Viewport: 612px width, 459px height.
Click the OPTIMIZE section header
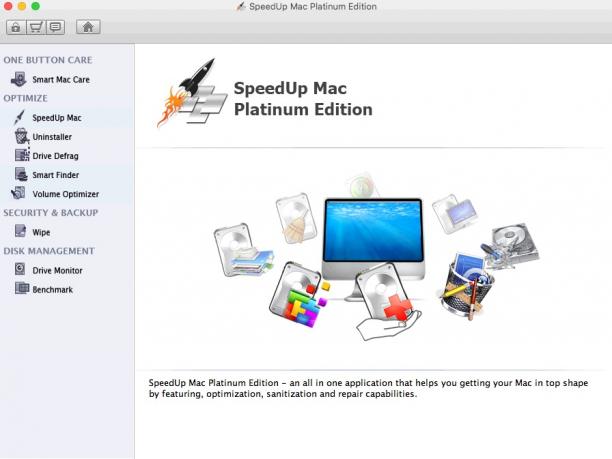[x=25, y=98]
